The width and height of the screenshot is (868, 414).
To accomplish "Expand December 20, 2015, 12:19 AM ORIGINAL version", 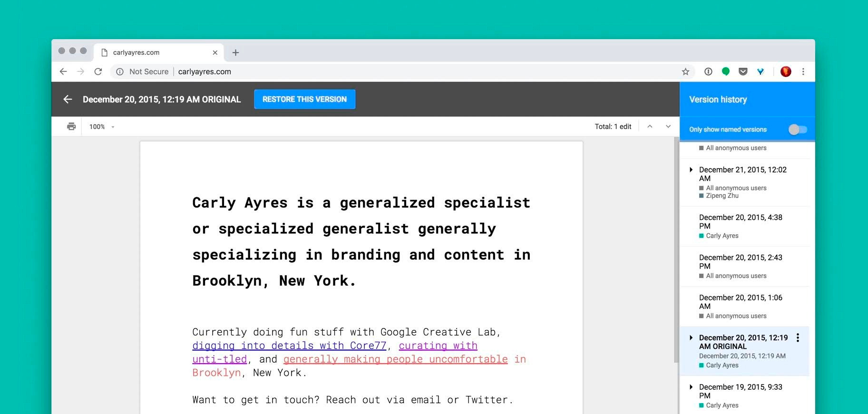I will [691, 338].
